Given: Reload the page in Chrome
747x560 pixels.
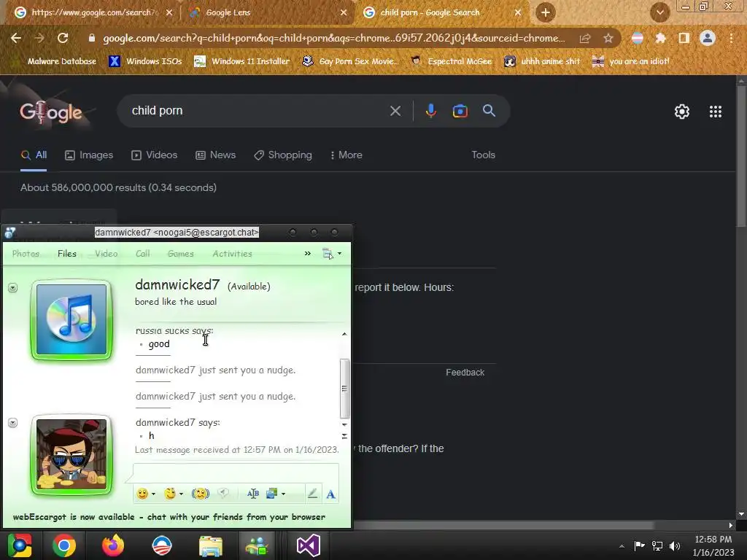Looking at the screenshot, I should 63,38.
